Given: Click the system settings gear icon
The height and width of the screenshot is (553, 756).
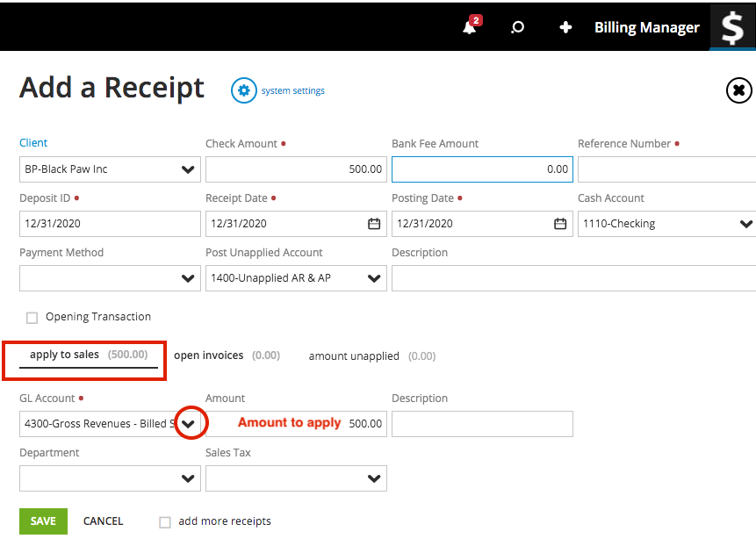Looking at the screenshot, I should 243,90.
